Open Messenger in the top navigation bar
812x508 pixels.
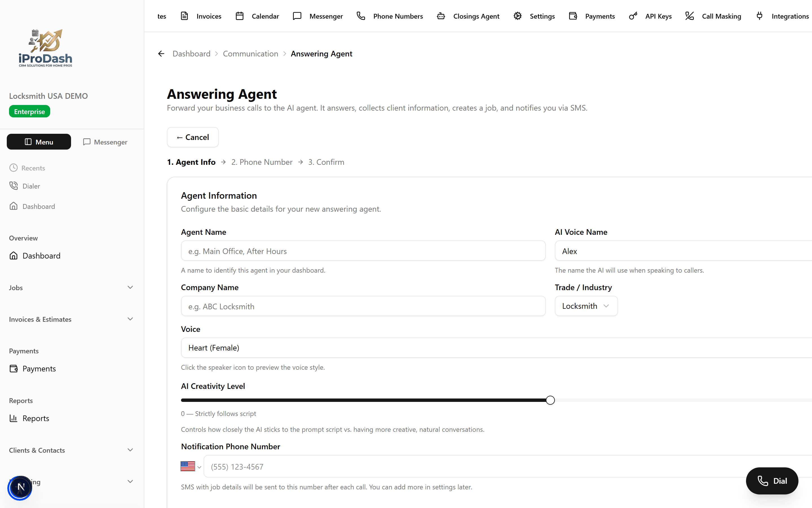pyautogui.click(x=317, y=16)
